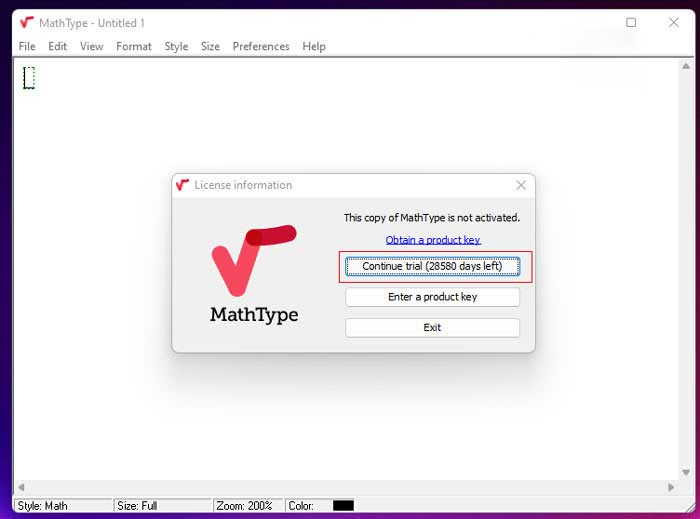Image resolution: width=700 pixels, height=519 pixels.
Task: Click the empty equation slot in editor
Action: pos(29,78)
